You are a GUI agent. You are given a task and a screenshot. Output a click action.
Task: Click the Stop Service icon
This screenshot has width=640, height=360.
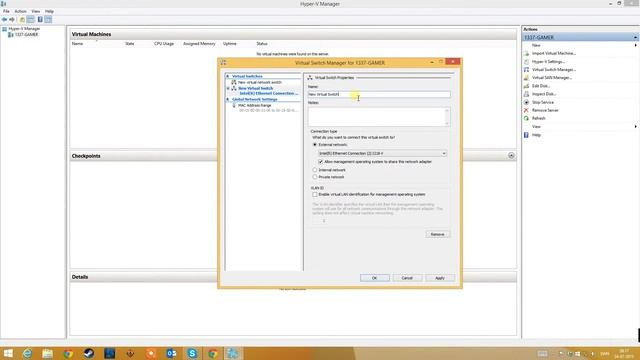tap(526, 102)
